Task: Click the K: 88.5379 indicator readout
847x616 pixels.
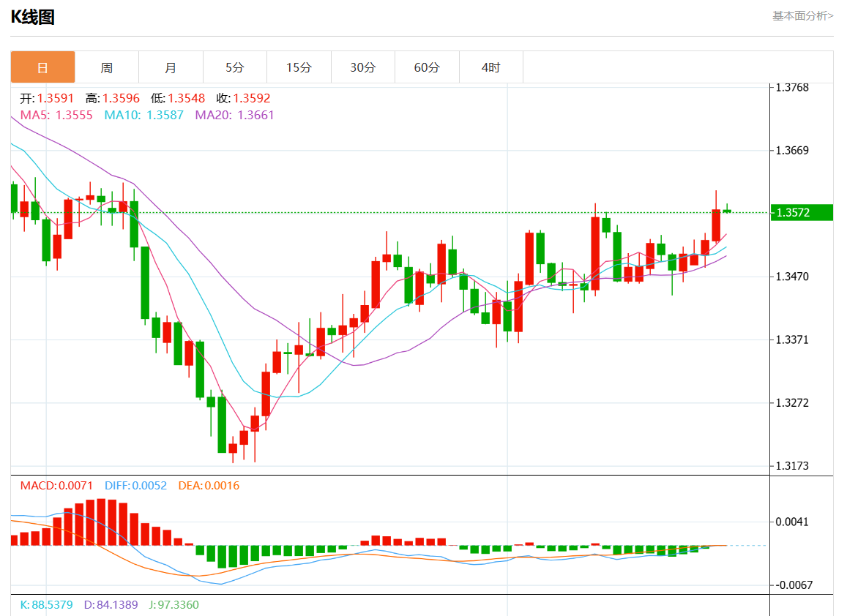Action: click(47, 605)
